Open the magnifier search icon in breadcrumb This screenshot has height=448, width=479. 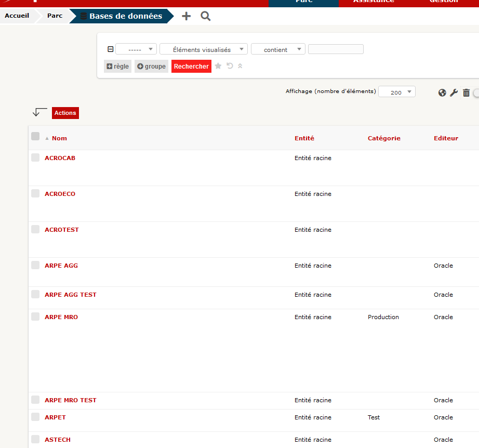pyautogui.click(x=205, y=16)
